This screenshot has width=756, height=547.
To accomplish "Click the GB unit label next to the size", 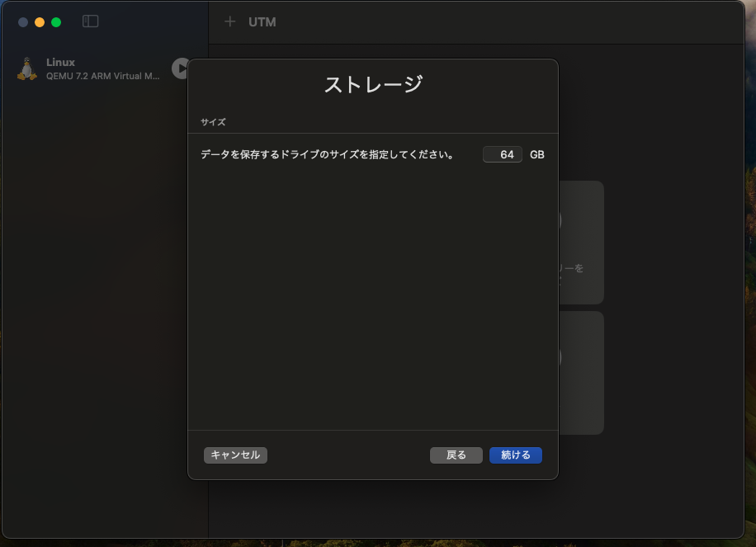I will (x=537, y=154).
